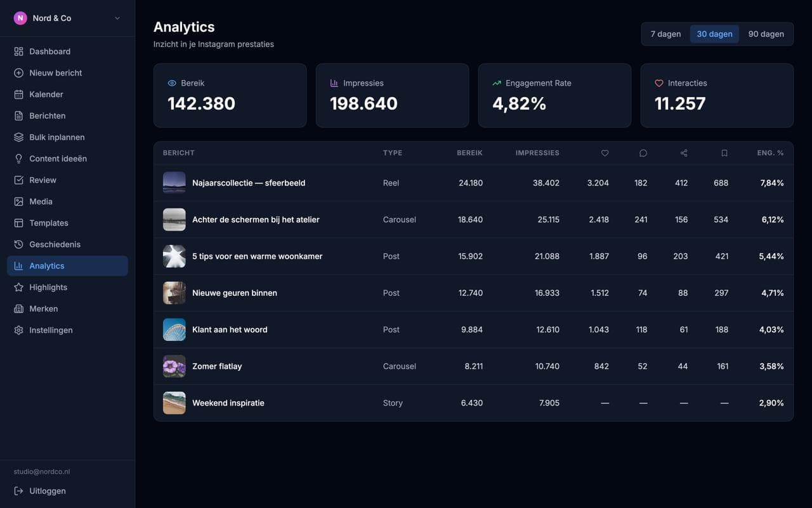Switch to the 7 dagen range
This screenshot has height=508, width=812.
point(665,34)
